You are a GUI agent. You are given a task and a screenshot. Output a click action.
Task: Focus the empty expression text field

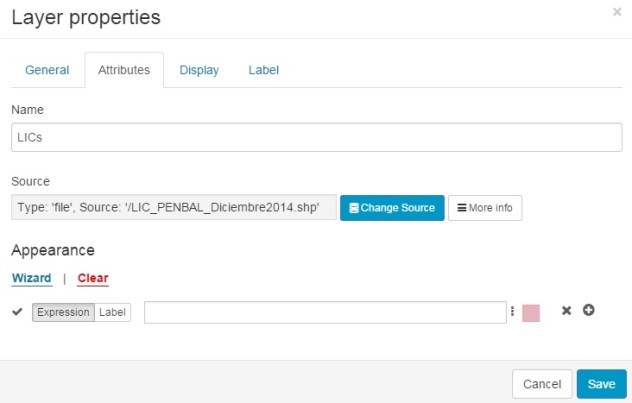pos(325,312)
